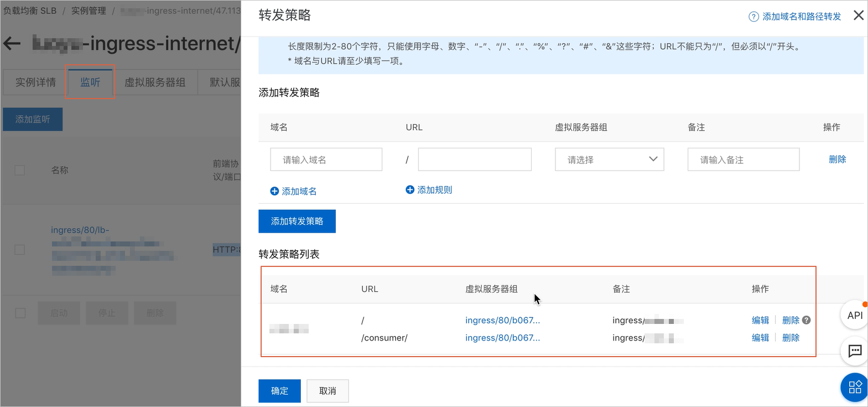Open the chat feedback floating icon
Viewport: 868px width, 407px height.
pyautogui.click(x=855, y=351)
